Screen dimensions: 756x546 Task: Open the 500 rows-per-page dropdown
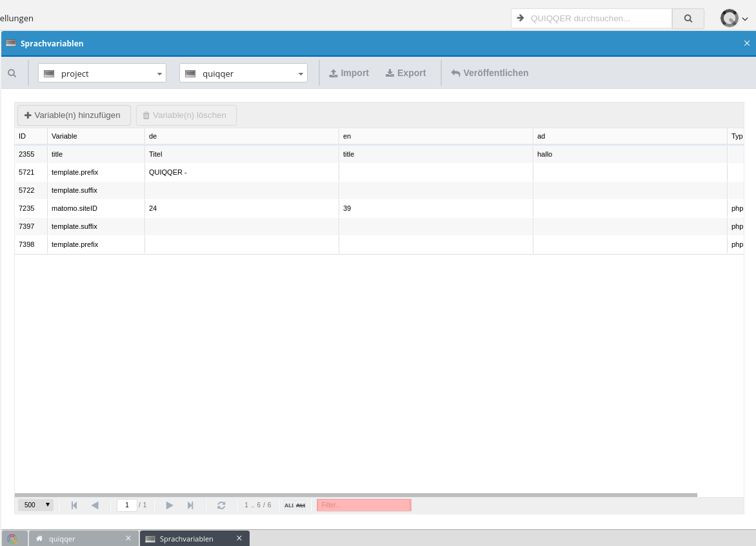[x=35, y=505]
